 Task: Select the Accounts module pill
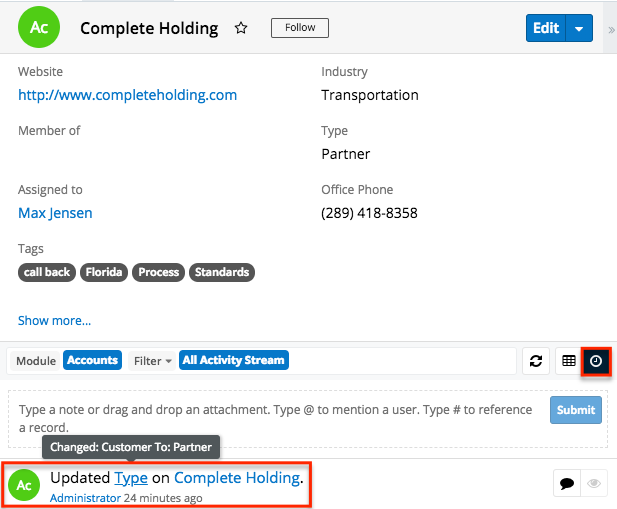point(92,360)
